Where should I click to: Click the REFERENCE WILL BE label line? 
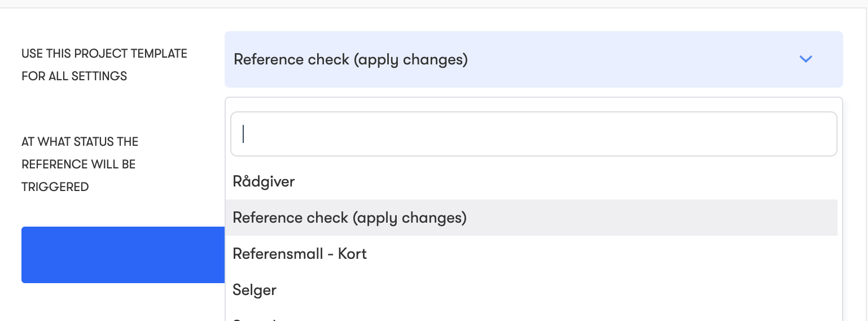click(78, 164)
